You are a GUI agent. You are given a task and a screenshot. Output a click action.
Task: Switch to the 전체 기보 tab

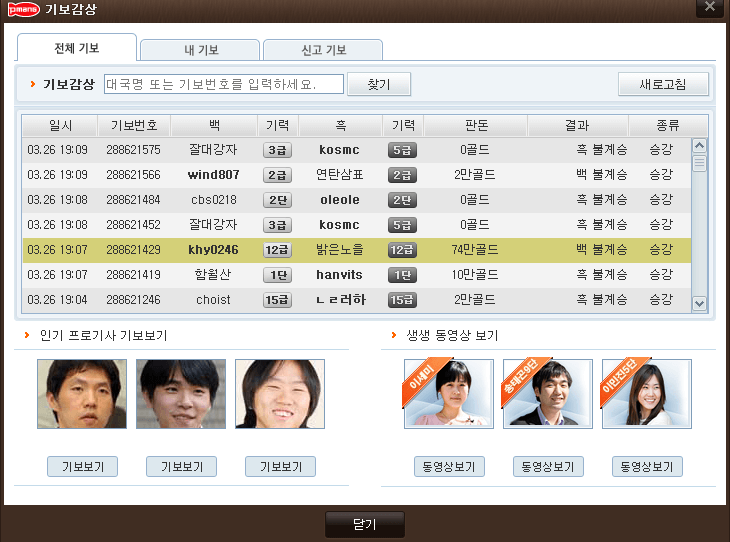coord(77,47)
